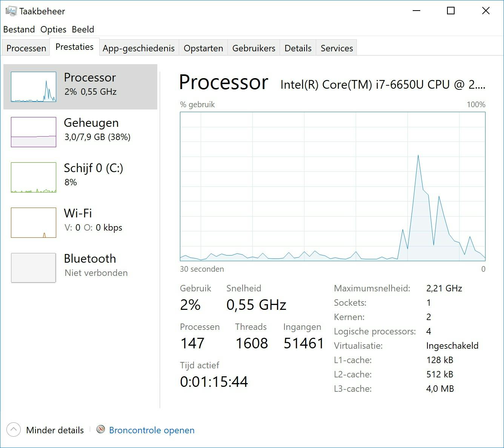Select the Bluetooth graph thumbnail

[34, 268]
